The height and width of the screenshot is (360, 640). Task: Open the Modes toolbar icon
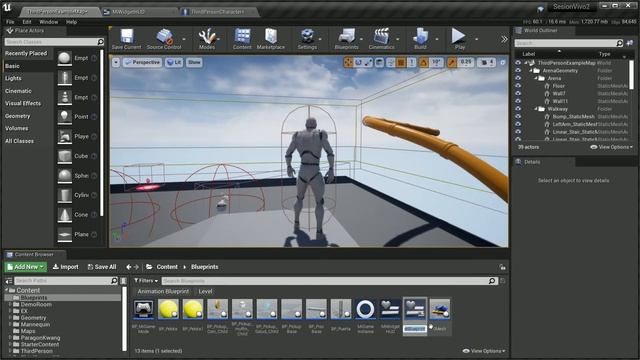pos(207,39)
